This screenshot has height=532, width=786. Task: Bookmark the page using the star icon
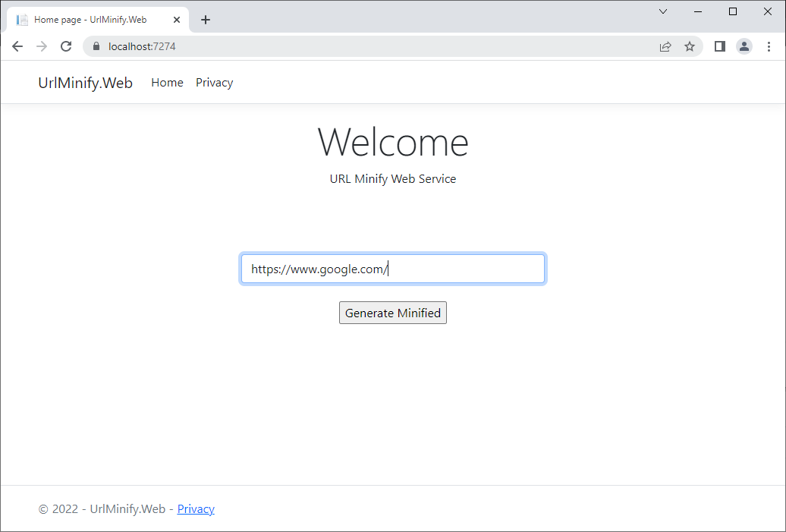(690, 46)
